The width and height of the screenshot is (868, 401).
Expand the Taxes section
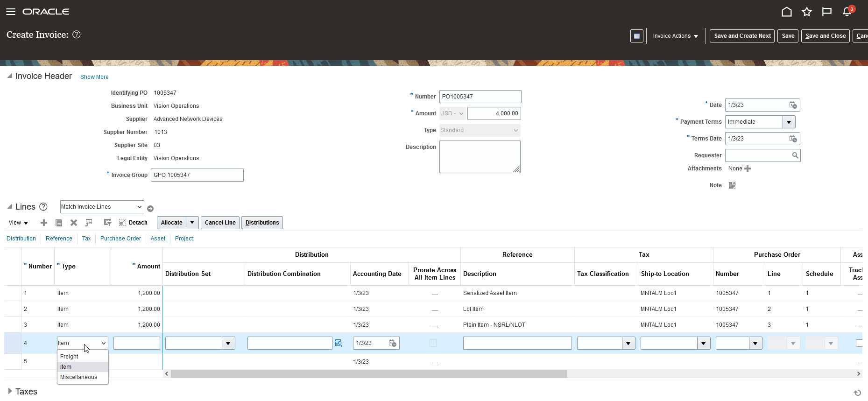click(10, 391)
